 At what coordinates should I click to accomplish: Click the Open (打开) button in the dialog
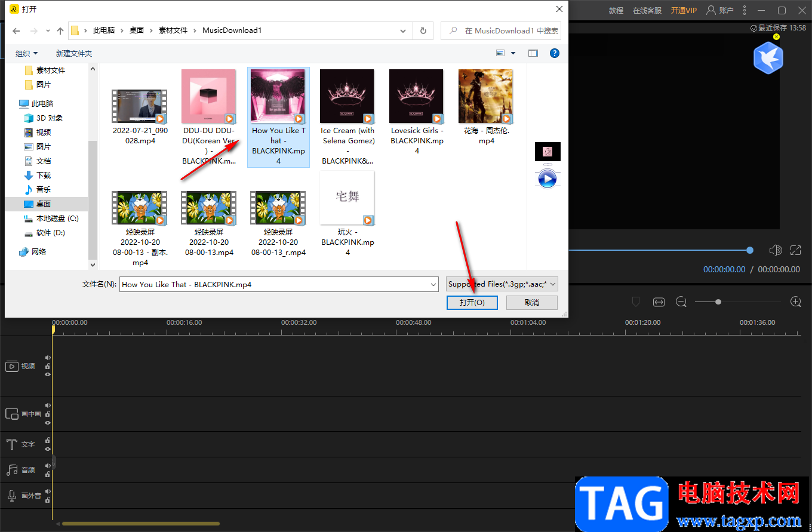[472, 303]
